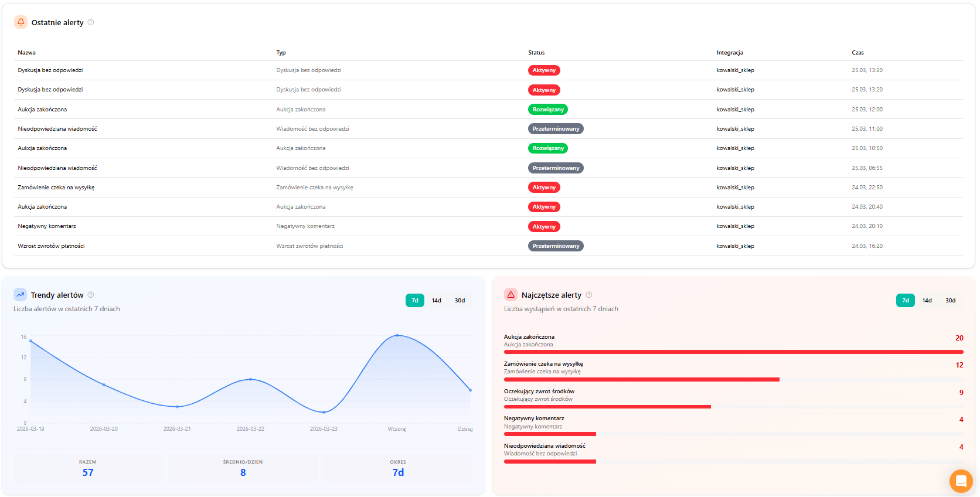Click Aktywny badge in Zamówienie czeka na wysyłkę row

point(544,188)
